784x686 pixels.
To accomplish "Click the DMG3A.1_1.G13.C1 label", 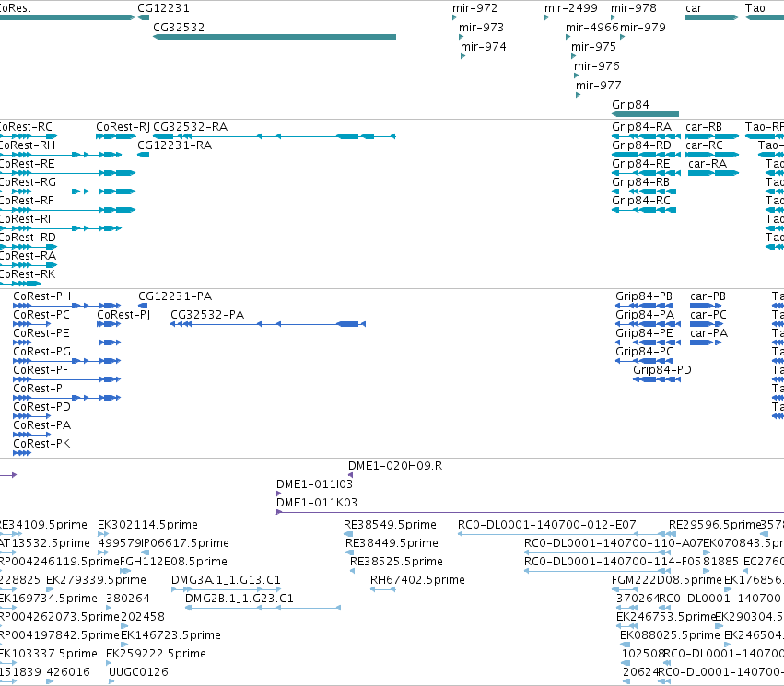I will [x=226, y=580].
